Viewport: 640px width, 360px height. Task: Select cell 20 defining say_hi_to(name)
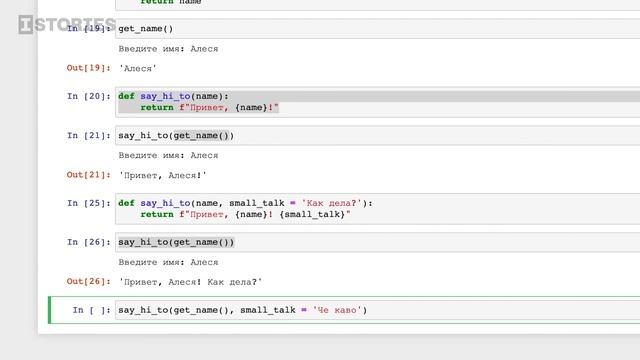pos(378,102)
